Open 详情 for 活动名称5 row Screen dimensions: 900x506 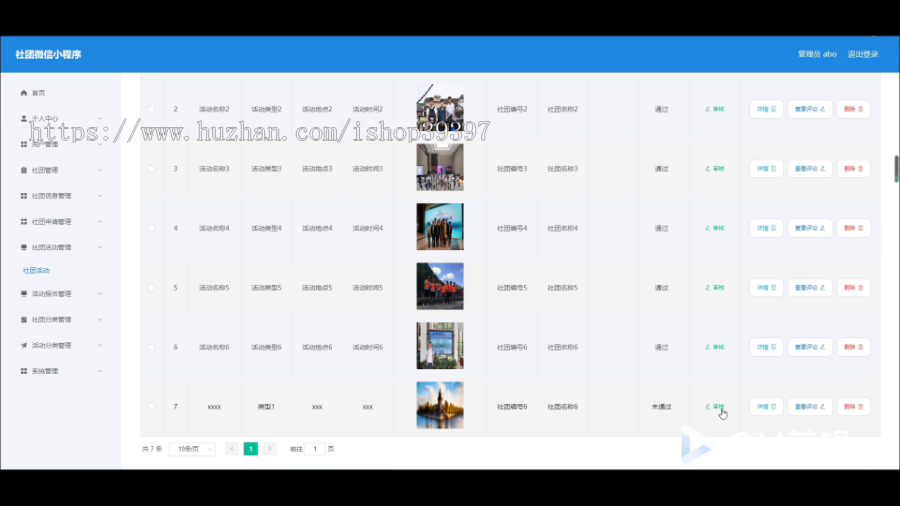coord(766,288)
